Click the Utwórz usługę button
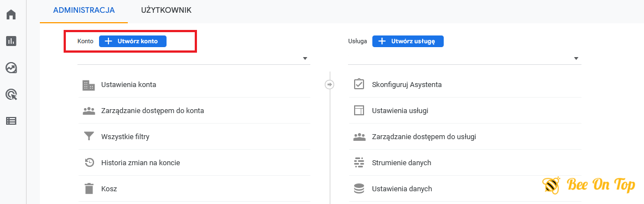The height and width of the screenshot is (204, 644). tap(408, 41)
